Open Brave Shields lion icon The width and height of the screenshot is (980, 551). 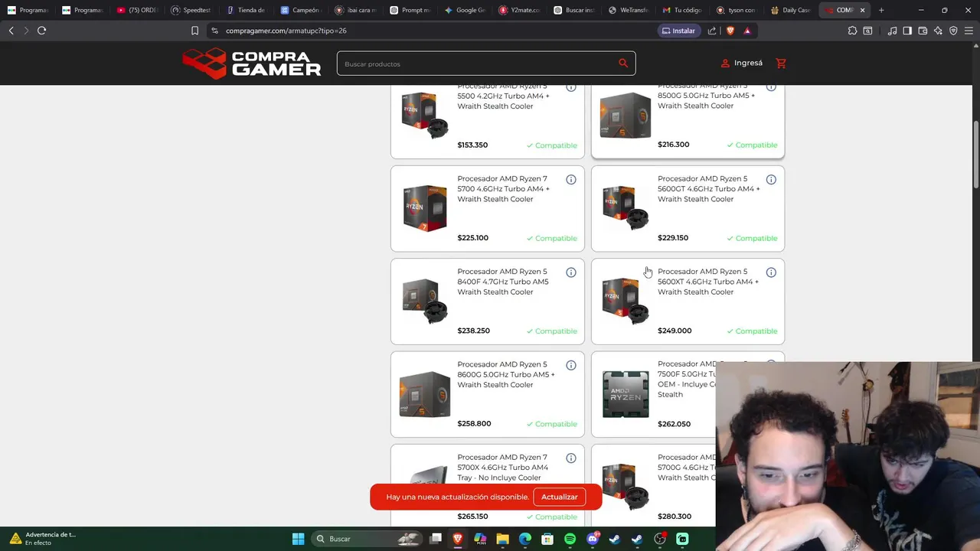pyautogui.click(x=730, y=31)
